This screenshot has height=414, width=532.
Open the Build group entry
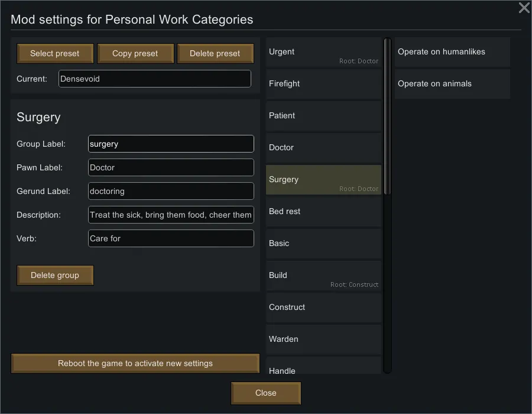323,276
